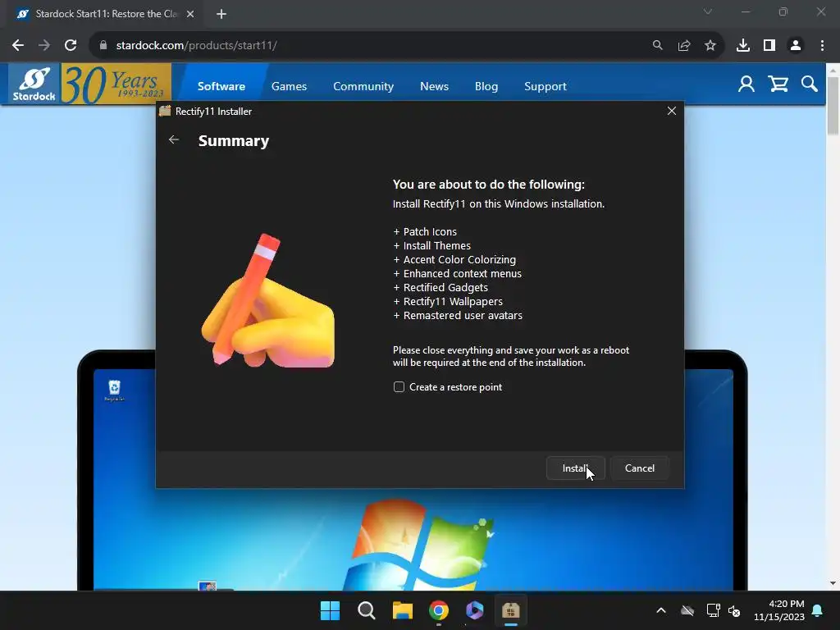The height and width of the screenshot is (630, 840).
Task: Click the zoom magnifier icon in address bar
Action: (657, 46)
